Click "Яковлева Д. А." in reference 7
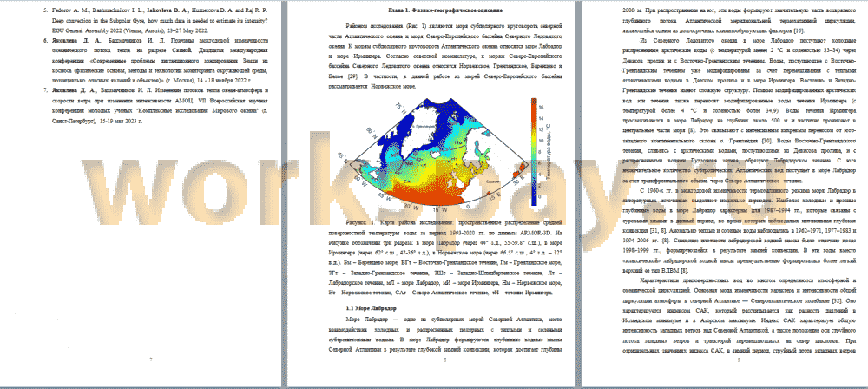The width and height of the screenshot is (868, 389). coord(75,89)
